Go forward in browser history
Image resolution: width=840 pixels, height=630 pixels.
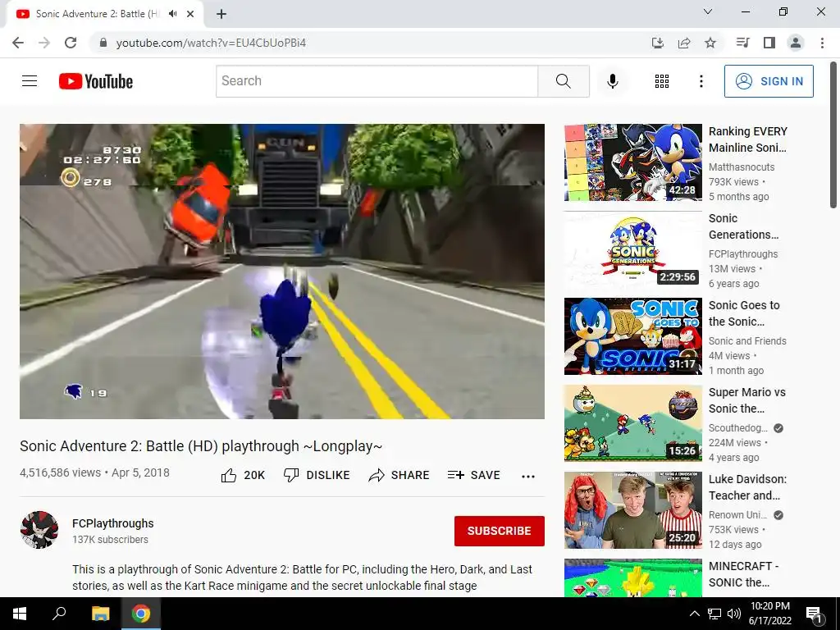[x=44, y=43]
